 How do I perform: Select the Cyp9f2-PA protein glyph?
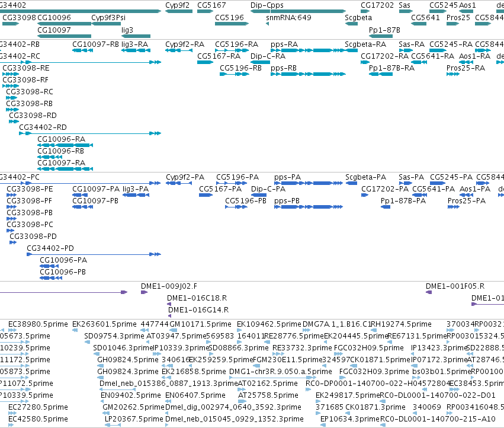[x=179, y=183]
